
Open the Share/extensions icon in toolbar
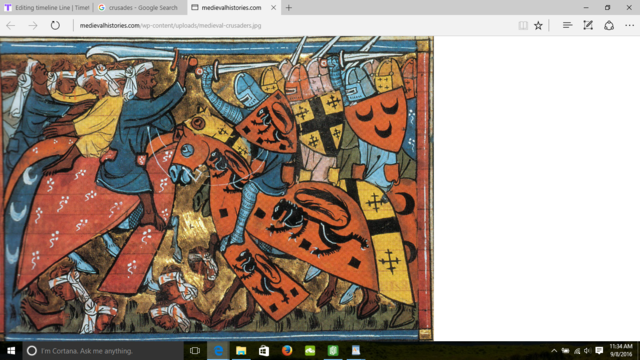click(609, 25)
